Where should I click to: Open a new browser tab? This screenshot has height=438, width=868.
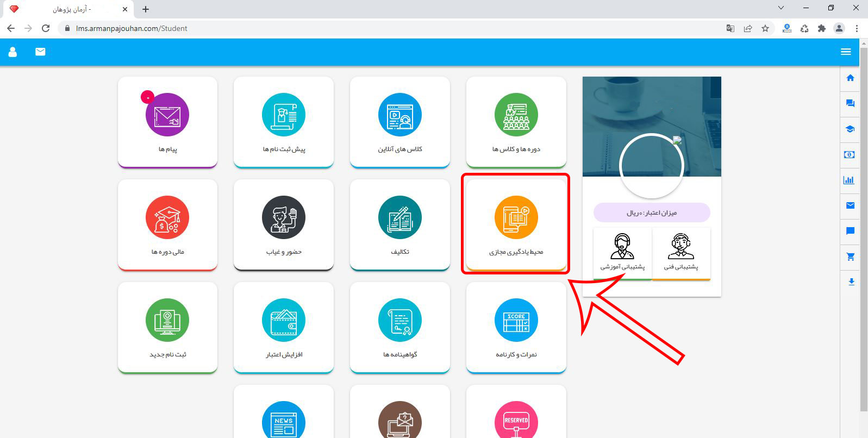146,9
